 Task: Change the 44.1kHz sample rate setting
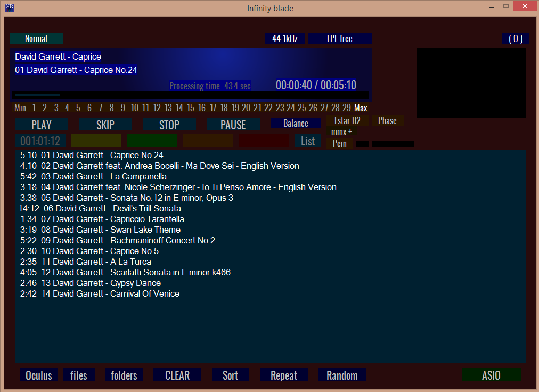[285, 38]
